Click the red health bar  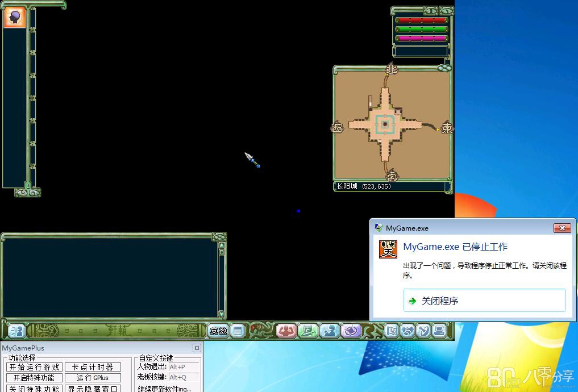pyautogui.click(x=422, y=20)
